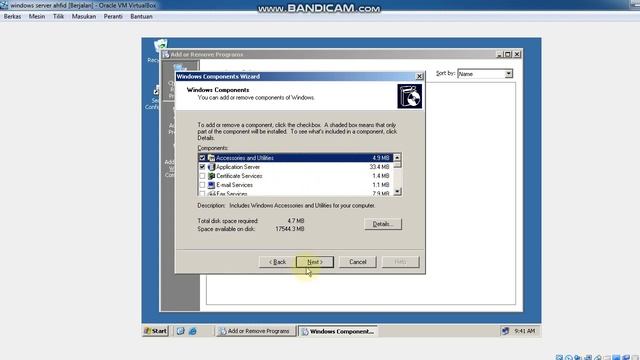
Task: Click the VirtualBox window title bar icon
Action: click(x=4, y=5)
